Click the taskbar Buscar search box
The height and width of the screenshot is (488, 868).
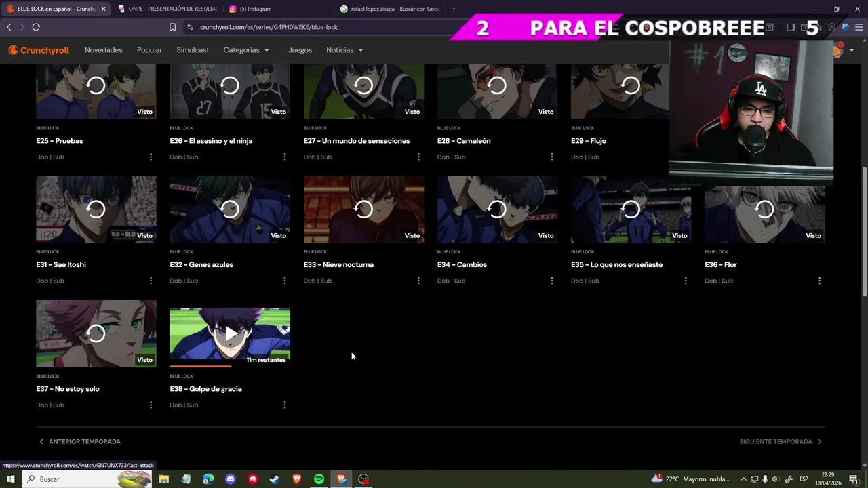[x=86, y=479]
